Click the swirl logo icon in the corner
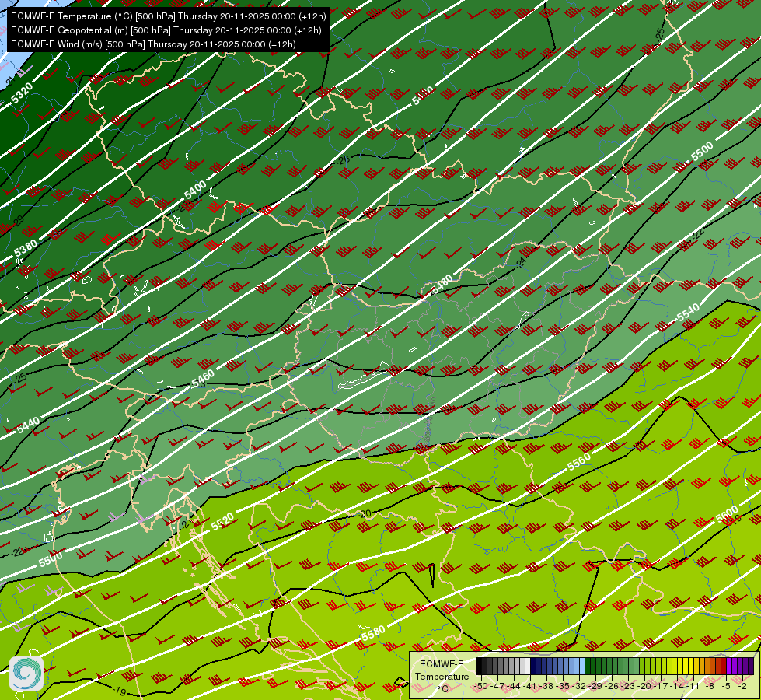761x700 pixels. 26,674
